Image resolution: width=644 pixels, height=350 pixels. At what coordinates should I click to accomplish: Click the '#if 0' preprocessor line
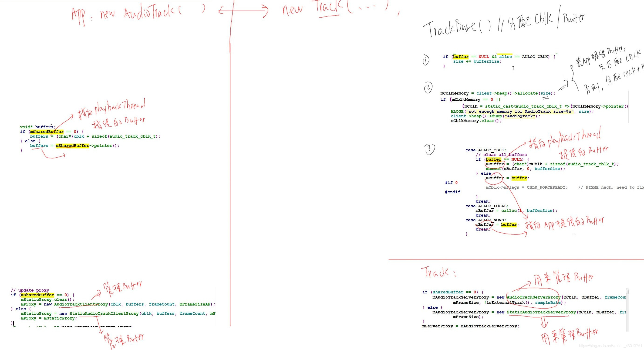click(x=451, y=183)
